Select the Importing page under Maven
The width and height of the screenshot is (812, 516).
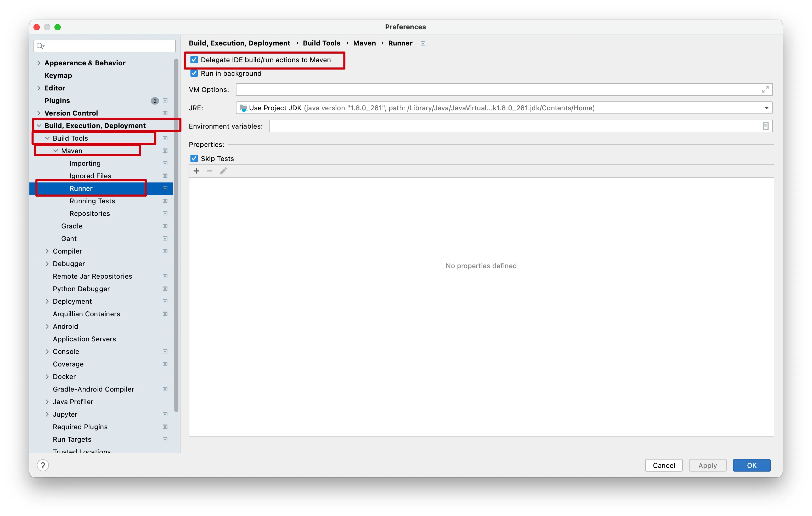click(x=85, y=163)
